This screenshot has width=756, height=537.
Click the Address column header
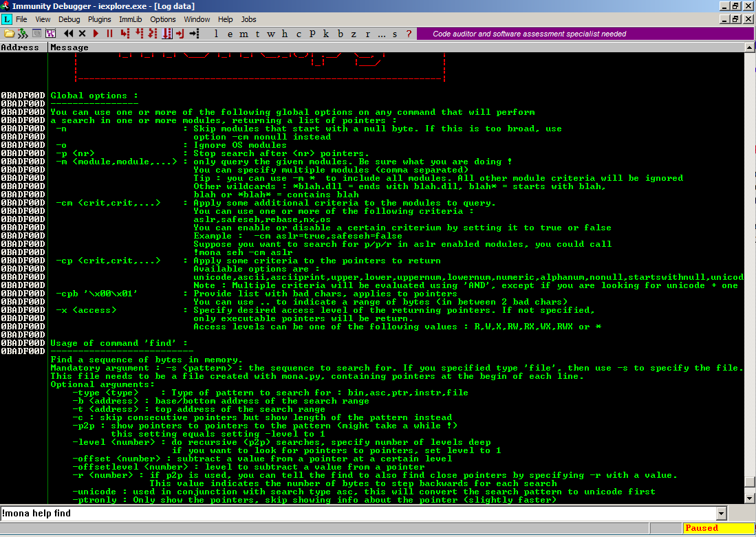tap(23, 47)
